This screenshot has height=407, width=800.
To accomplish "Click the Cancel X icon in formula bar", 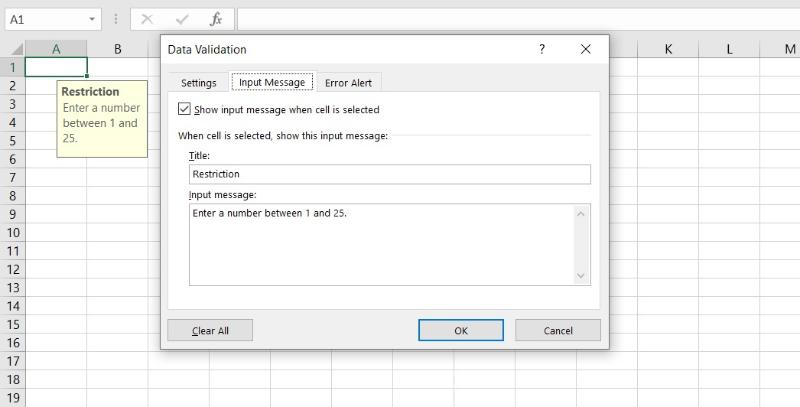I will pos(147,19).
